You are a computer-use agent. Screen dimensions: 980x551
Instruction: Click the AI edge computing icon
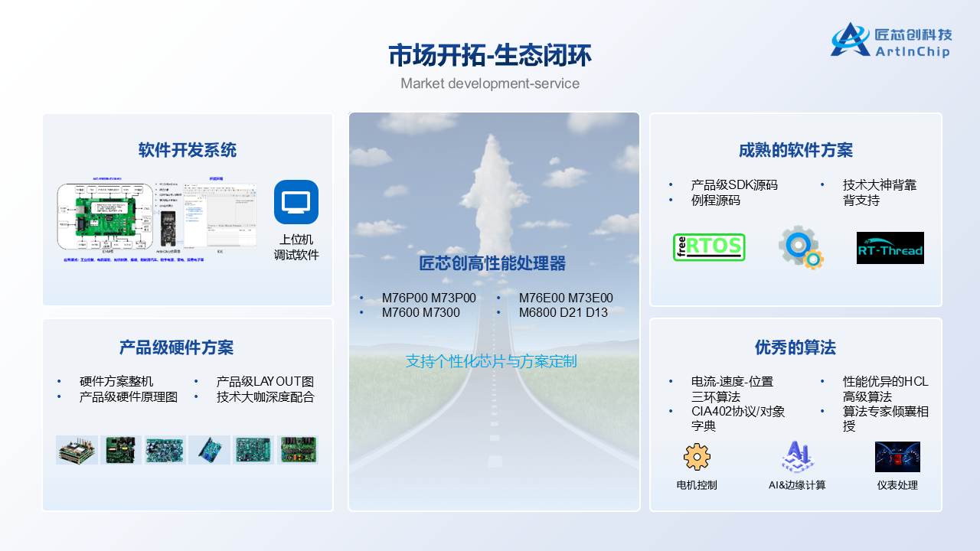(797, 457)
